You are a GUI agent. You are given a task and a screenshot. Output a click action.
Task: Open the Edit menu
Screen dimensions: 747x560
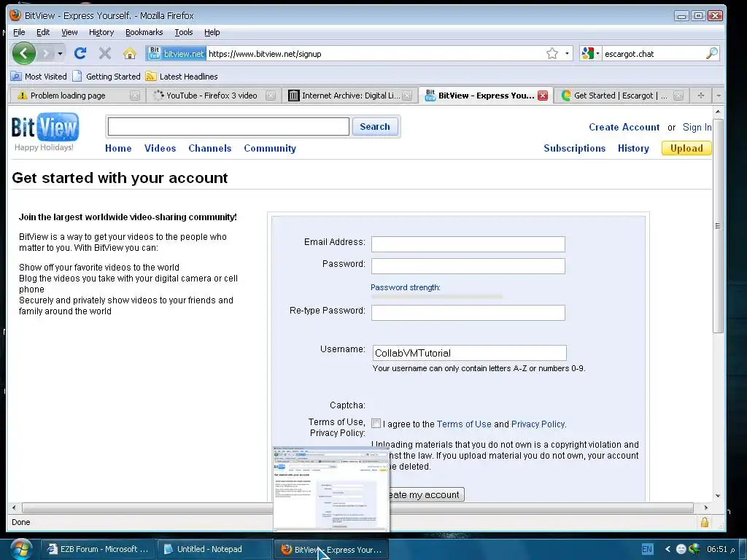(43, 32)
